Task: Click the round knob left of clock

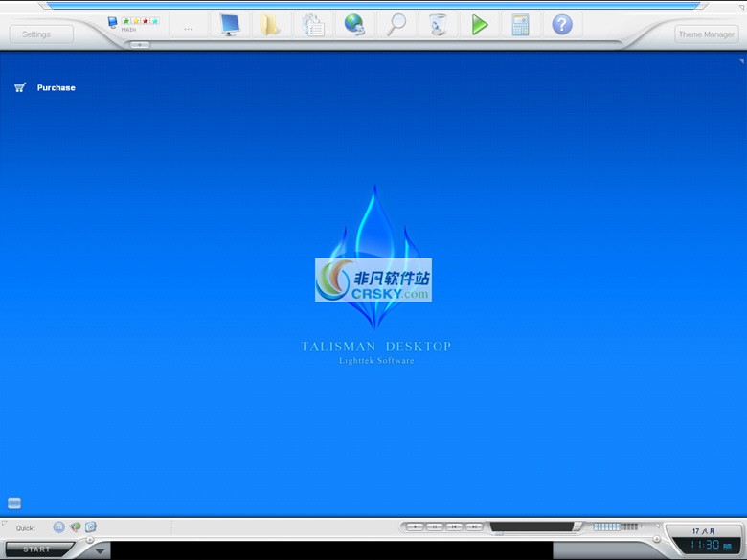Action: click(x=657, y=539)
